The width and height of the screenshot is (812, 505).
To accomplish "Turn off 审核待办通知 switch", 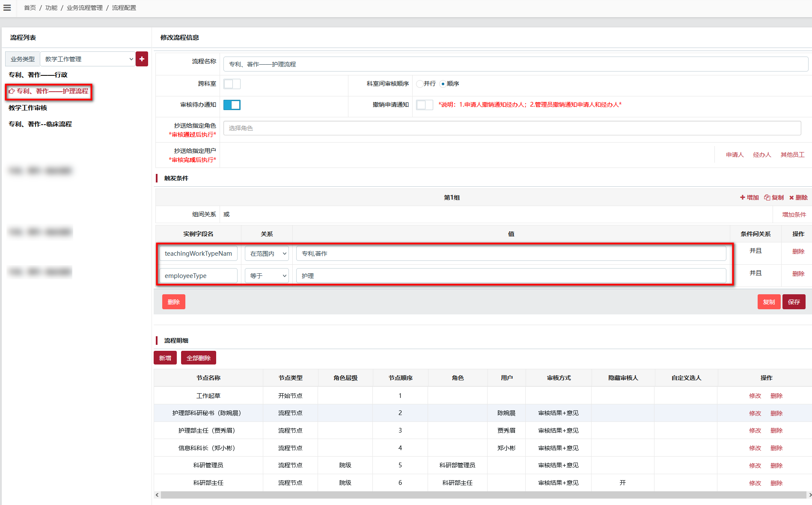I will click(x=232, y=105).
